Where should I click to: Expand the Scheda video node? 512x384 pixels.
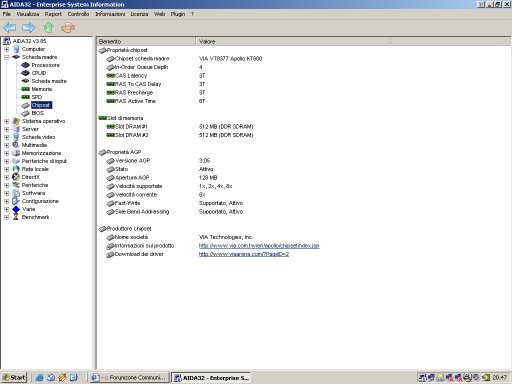pyautogui.click(x=6, y=137)
